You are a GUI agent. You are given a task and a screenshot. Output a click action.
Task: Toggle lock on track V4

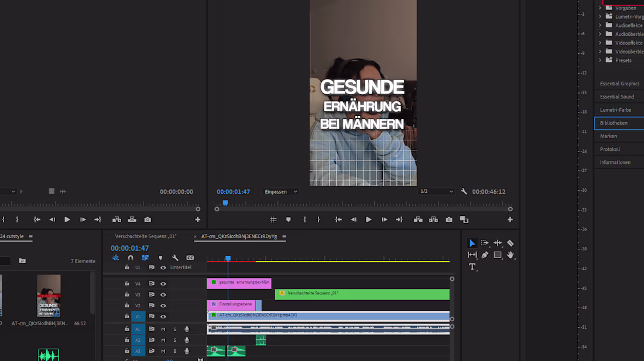pos(127,283)
